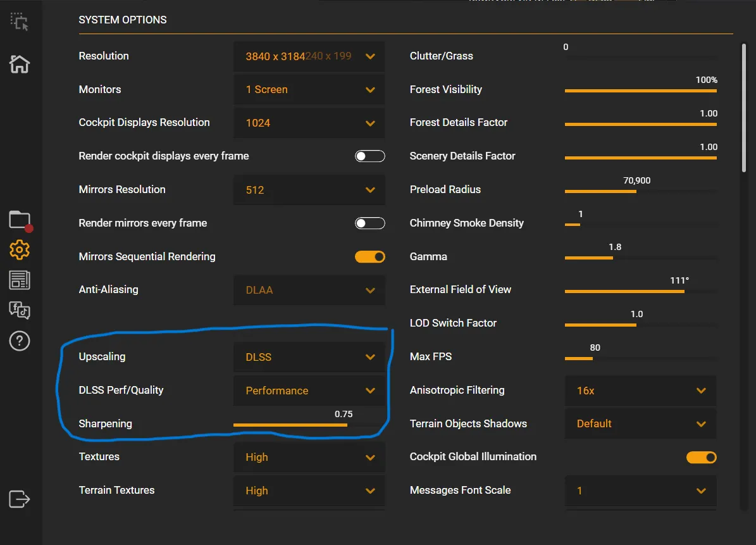Open Anisotropic Filtering 16x dropdown
Viewport: 756px width, 545px height.
point(640,391)
